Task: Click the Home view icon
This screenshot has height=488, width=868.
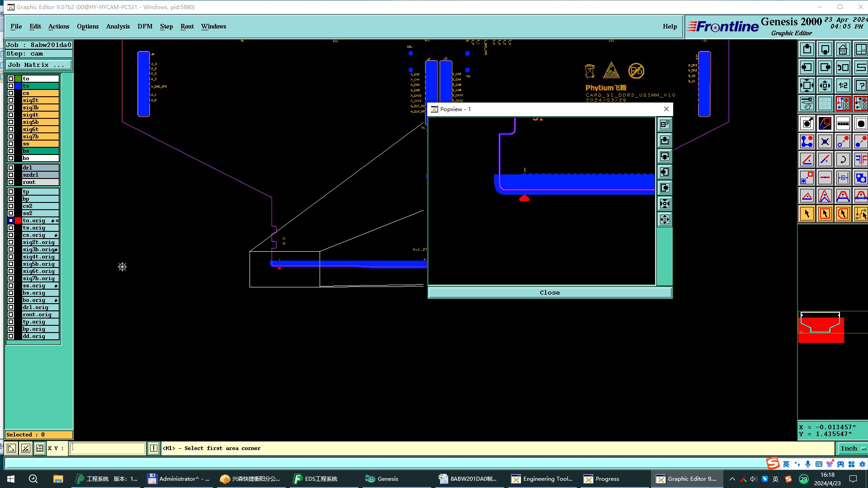Action: (x=843, y=49)
